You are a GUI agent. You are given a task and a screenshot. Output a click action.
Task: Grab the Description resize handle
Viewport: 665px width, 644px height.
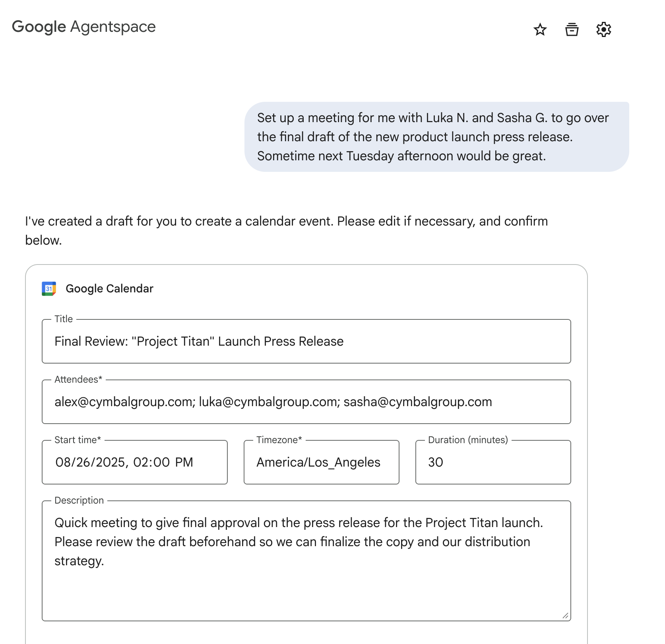point(565,616)
